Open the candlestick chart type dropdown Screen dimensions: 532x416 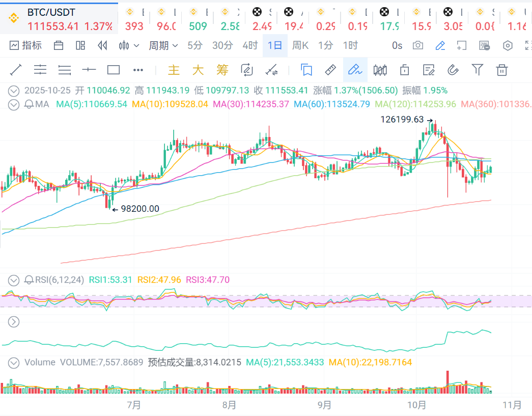129,45
